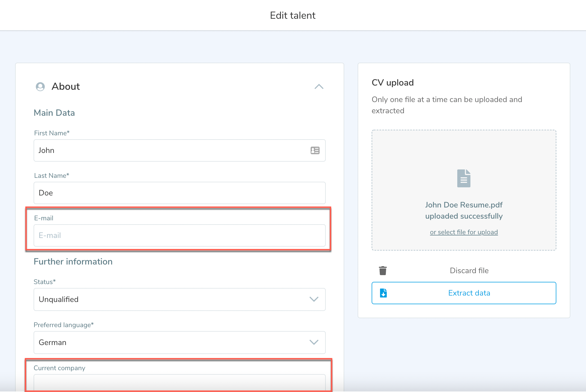Focus the Last Name field containing Doe

[x=179, y=193]
